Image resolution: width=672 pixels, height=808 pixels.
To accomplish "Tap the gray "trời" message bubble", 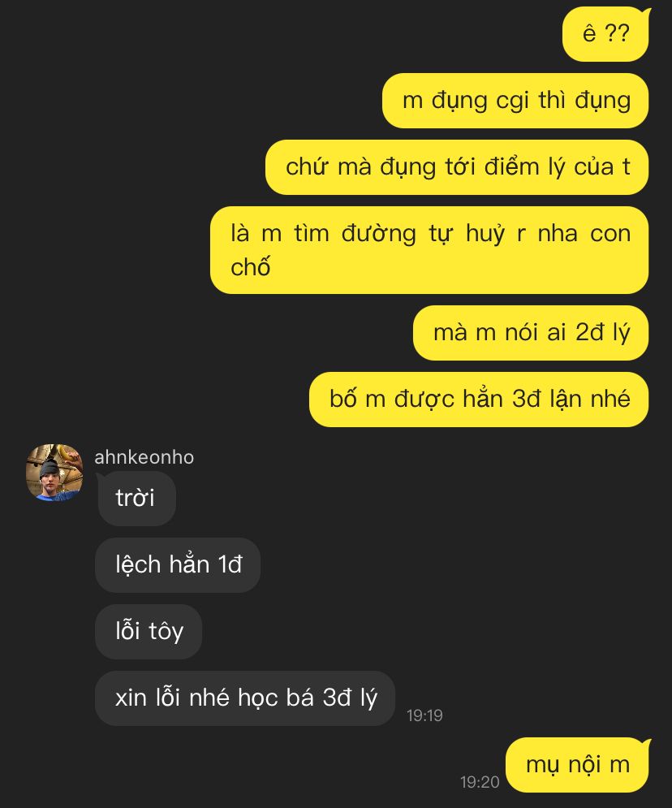I will click(136, 499).
